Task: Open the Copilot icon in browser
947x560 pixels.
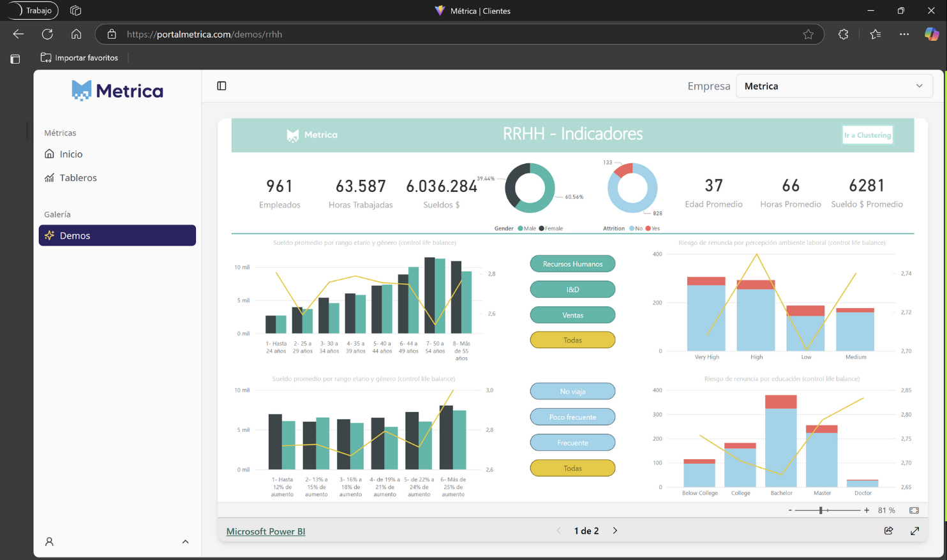Action: tap(931, 34)
